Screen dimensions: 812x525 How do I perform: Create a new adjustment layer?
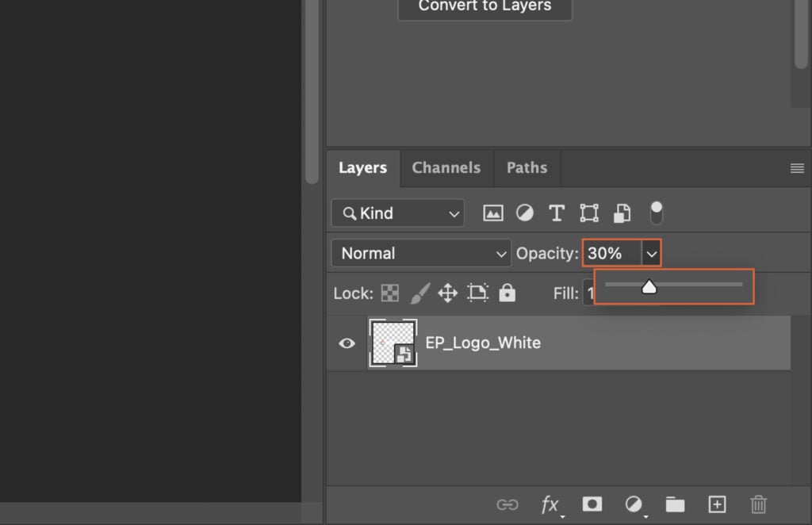634,504
